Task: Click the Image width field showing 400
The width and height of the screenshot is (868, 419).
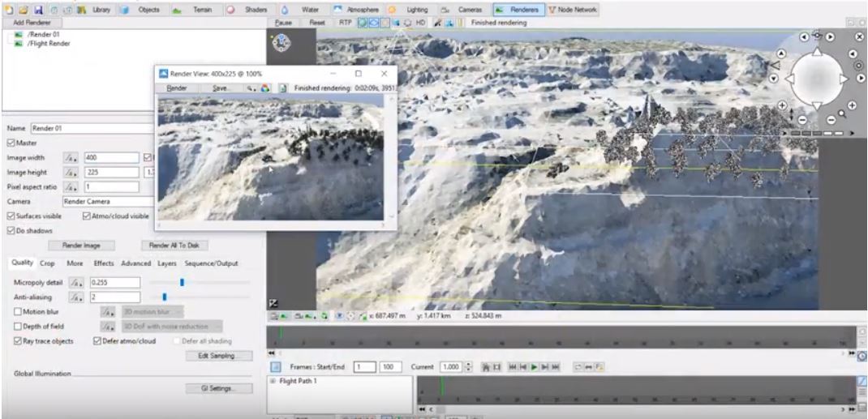Action: click(111, 158)
